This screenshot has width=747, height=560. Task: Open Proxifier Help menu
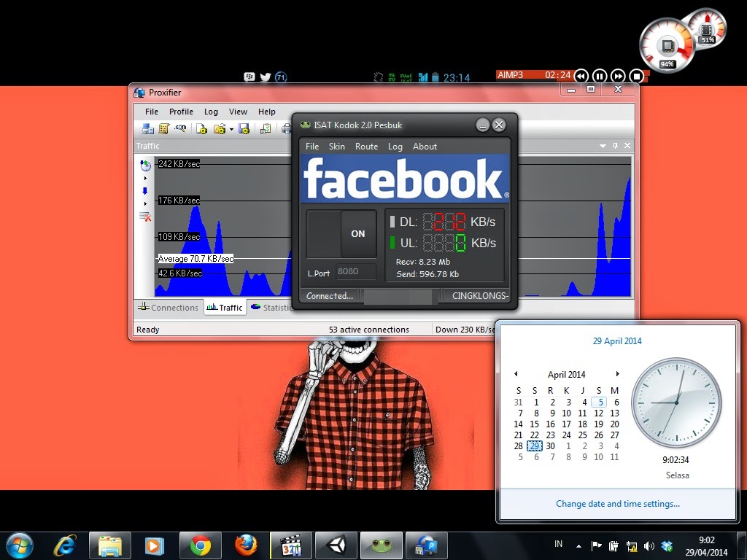(267, 112)
